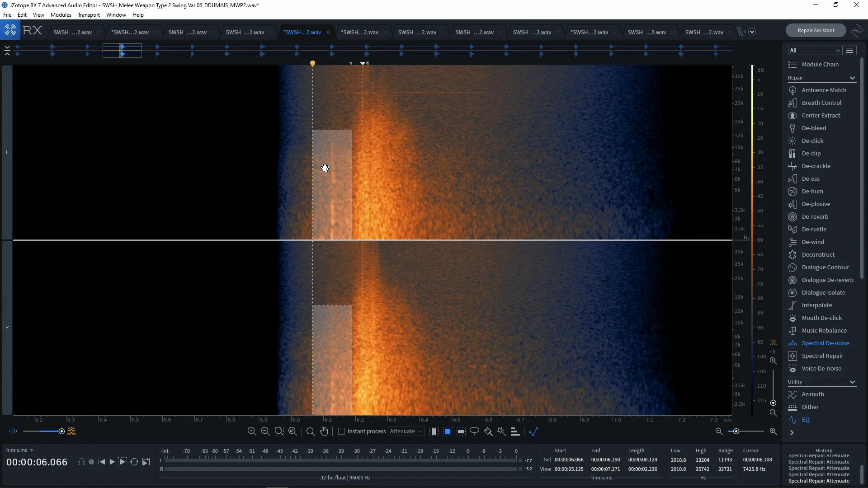Toggle the channel lock icon near transport
Image resolution: width=868 pixels, height=488 pixels.
(x=81, y=462)
